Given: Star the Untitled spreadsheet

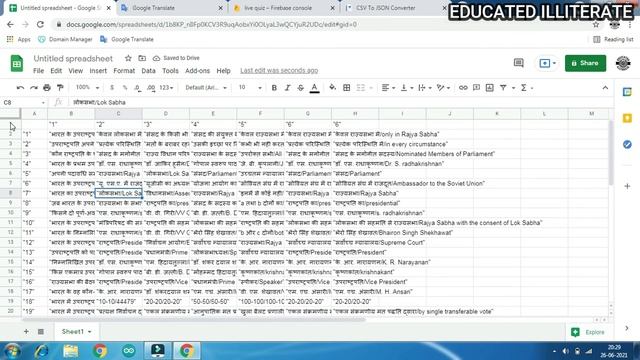Looking at the screenshot, I should [x=128, y=58].
